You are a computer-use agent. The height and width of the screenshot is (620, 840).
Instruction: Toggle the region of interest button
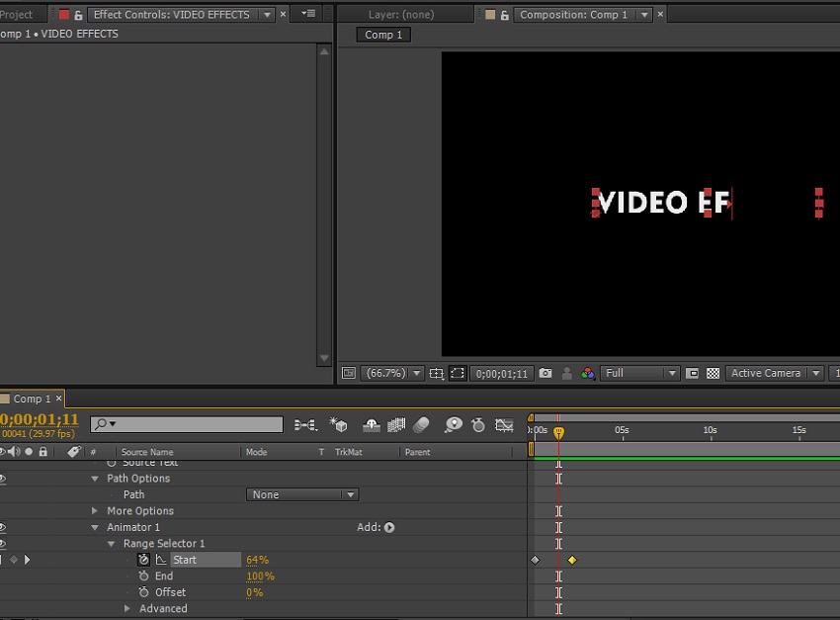[x=692, y=374]
